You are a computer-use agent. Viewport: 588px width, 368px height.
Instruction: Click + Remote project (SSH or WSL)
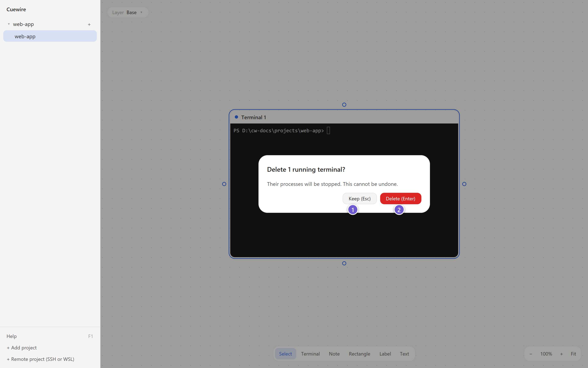coord(40,359)
